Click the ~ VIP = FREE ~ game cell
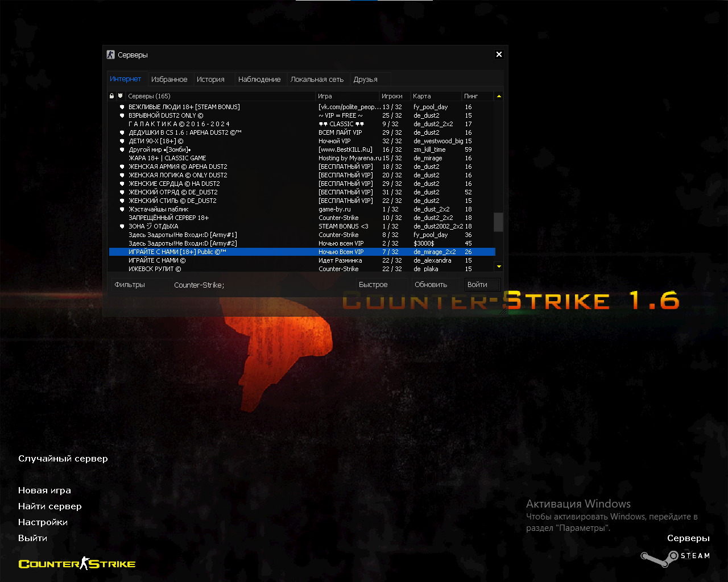This screenshot has width=728, height=582. [341, 115]
